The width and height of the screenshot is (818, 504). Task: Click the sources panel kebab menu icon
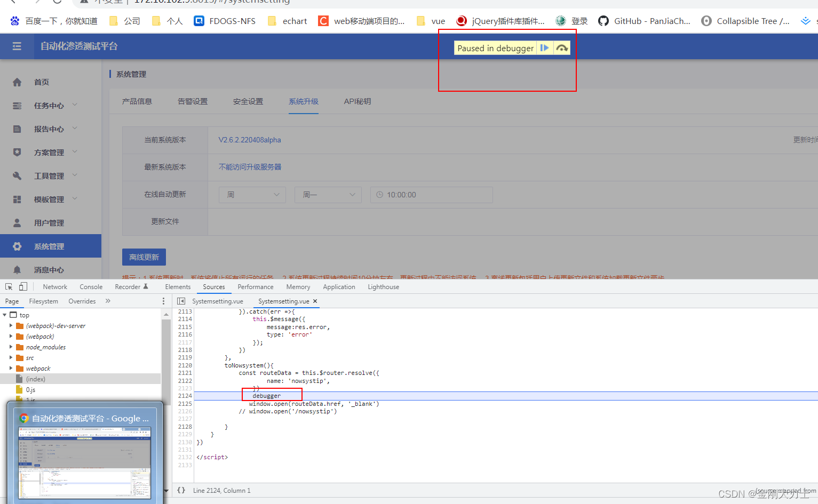pos(163,301)
